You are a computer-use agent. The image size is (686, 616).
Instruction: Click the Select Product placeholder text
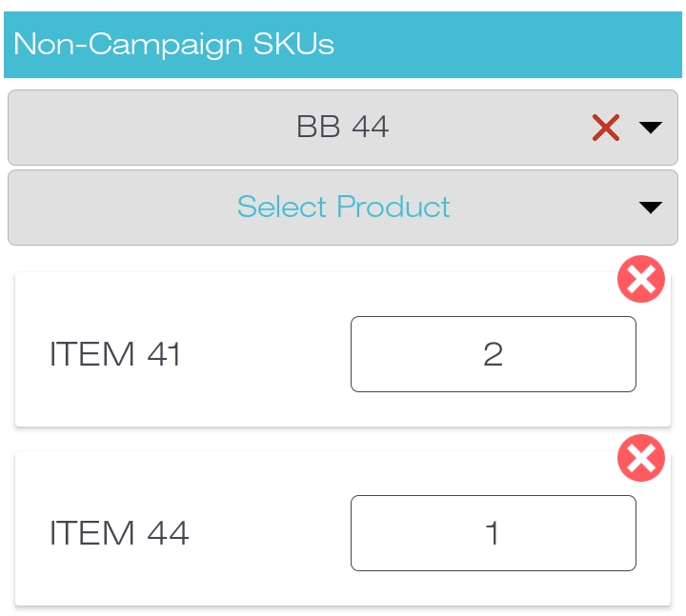point(343,207)
